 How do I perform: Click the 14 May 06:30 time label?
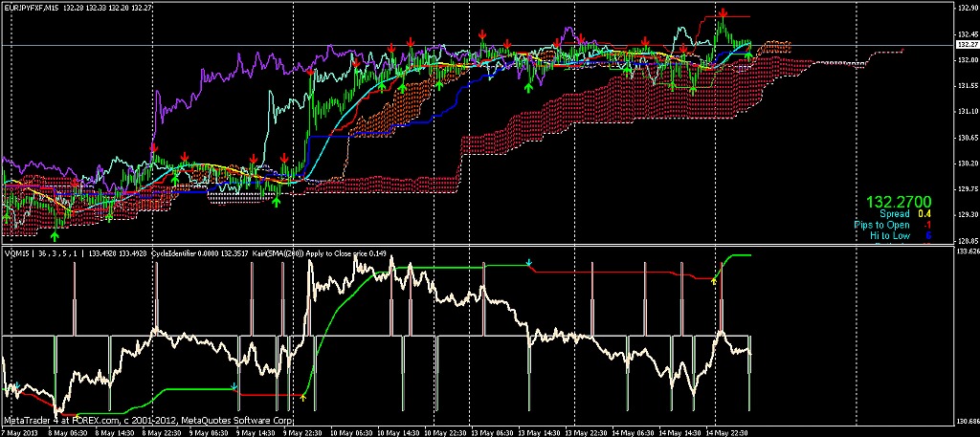point(633,432)
